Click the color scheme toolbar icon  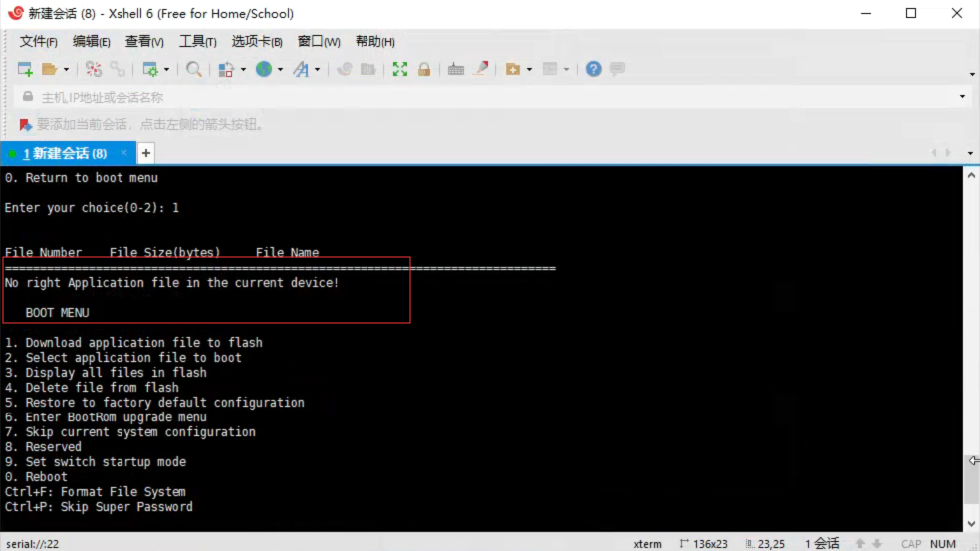(x=226, y=69)
